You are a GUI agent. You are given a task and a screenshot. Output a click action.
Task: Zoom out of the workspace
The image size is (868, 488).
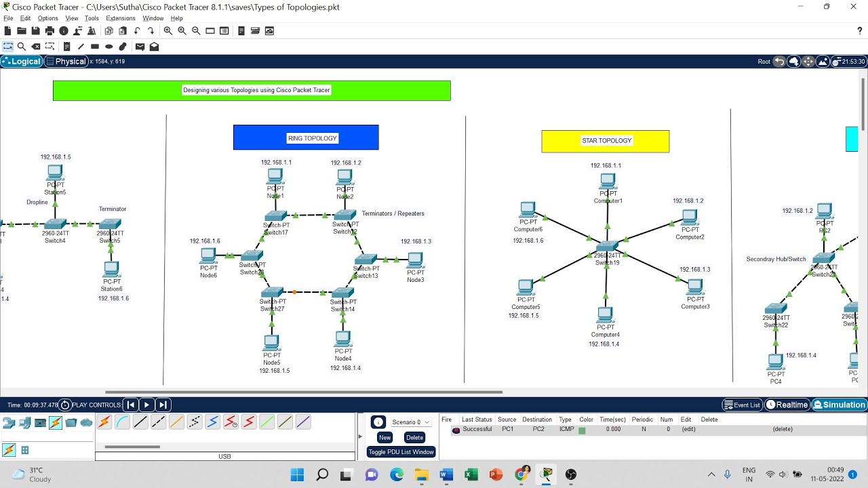(x=196, y=30)
